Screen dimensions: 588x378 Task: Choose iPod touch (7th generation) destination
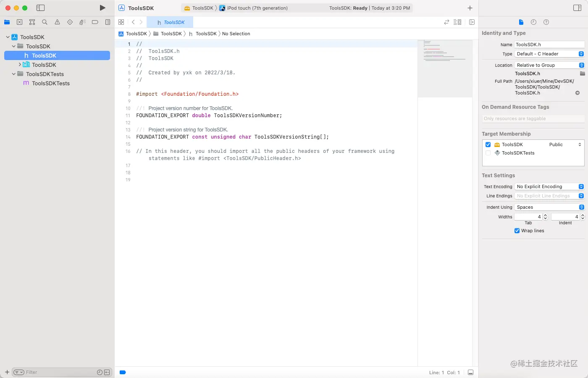coord(254,8)
